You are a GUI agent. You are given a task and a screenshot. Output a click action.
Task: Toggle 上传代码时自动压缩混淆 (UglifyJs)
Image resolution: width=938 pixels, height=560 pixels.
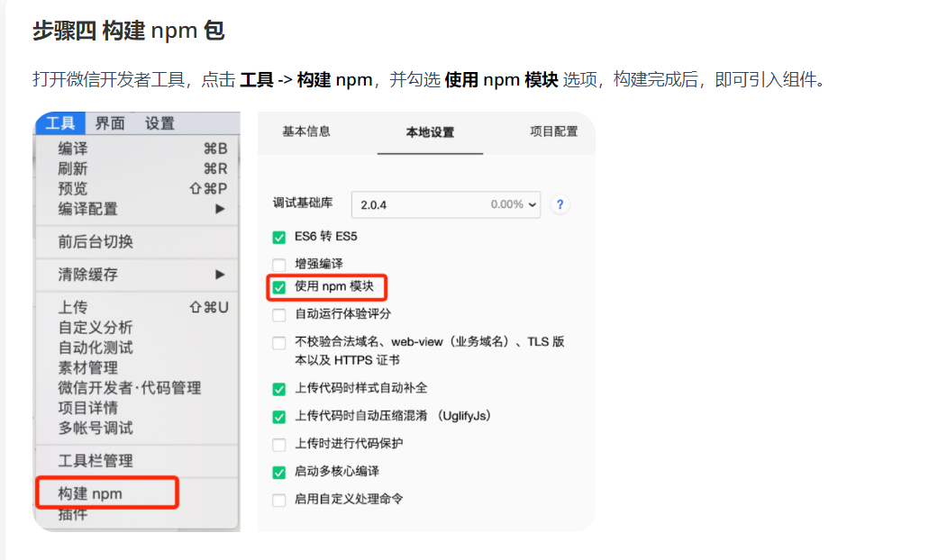278,418
